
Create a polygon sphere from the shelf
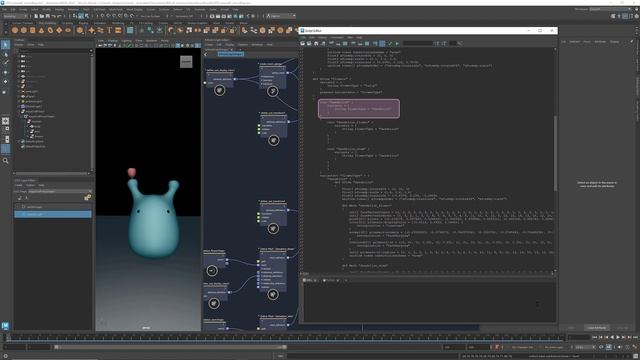click(x=15, y=30)
